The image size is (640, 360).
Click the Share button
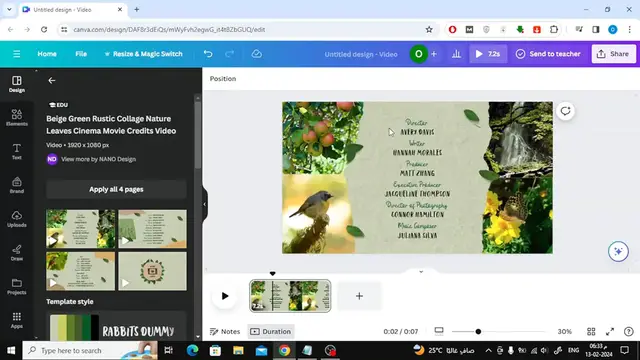pos(613,54)
